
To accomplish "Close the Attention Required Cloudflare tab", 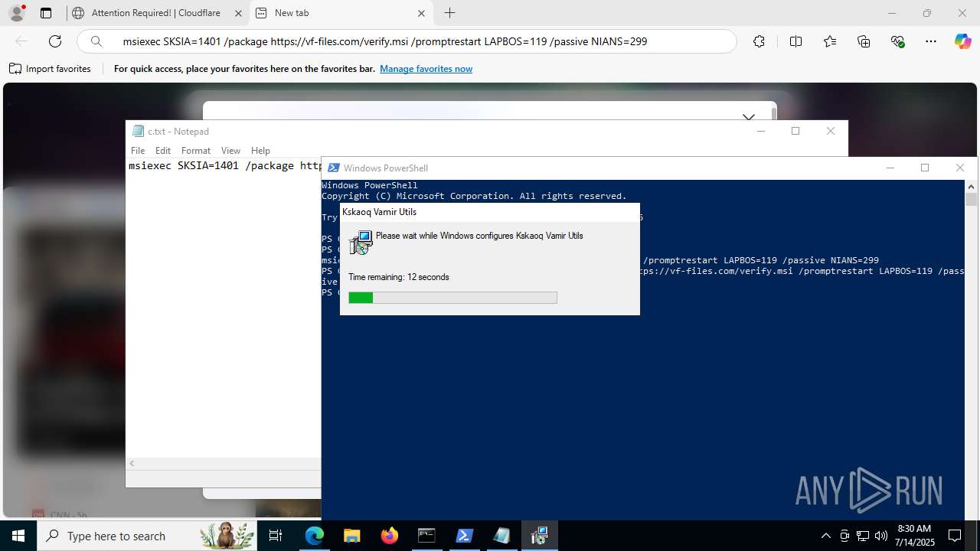I will coord(238,13).
